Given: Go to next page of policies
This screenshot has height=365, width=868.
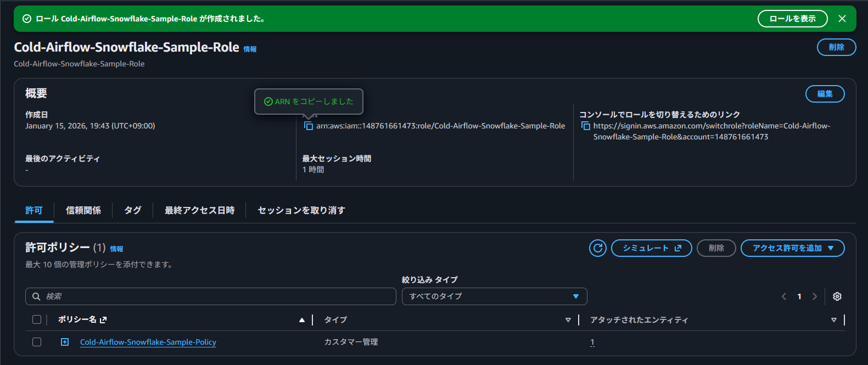Looking at the screenshot, I should [x=815, y=296].
